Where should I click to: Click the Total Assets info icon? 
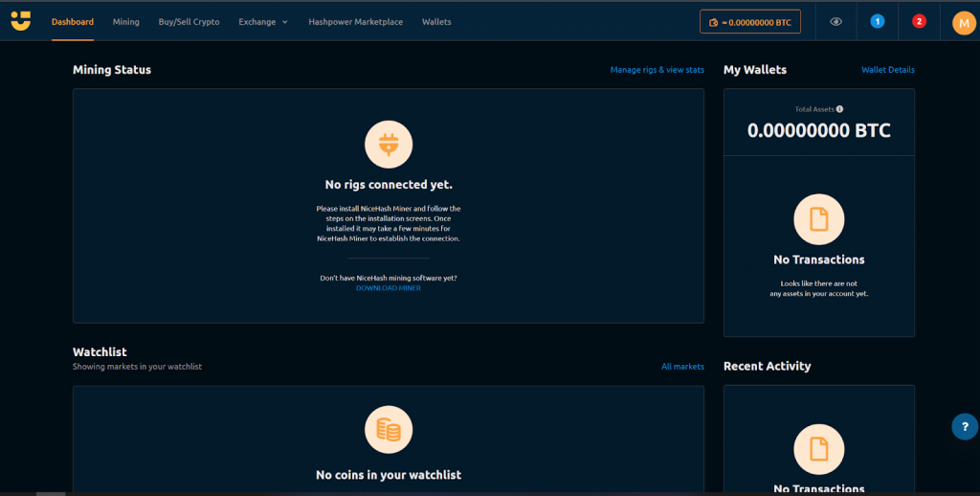click(839, 109)
